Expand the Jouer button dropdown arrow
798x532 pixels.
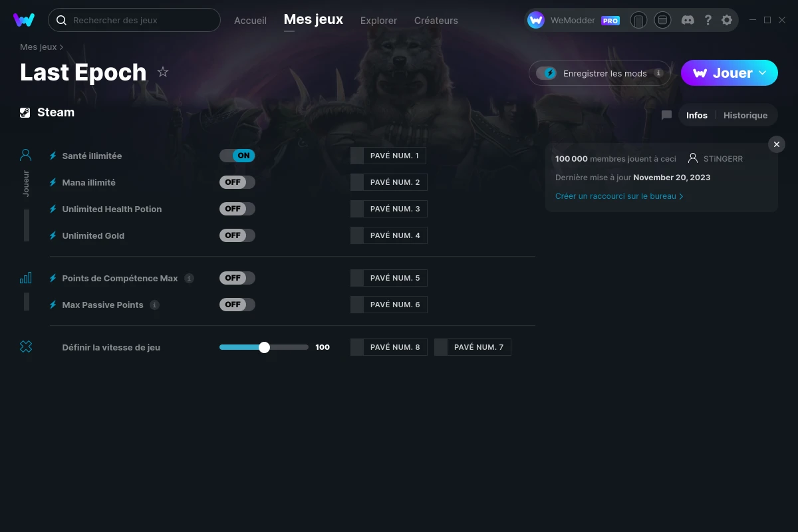(763, 72)
